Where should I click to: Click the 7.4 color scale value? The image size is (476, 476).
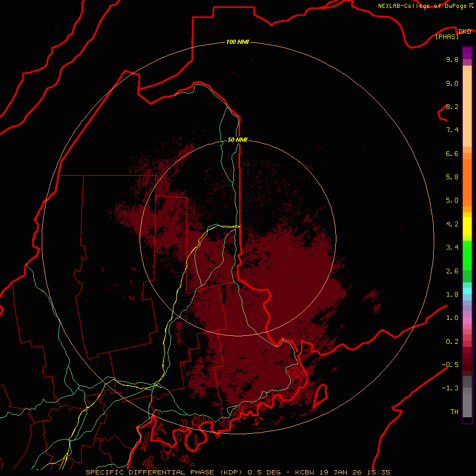tap(452, 130)
